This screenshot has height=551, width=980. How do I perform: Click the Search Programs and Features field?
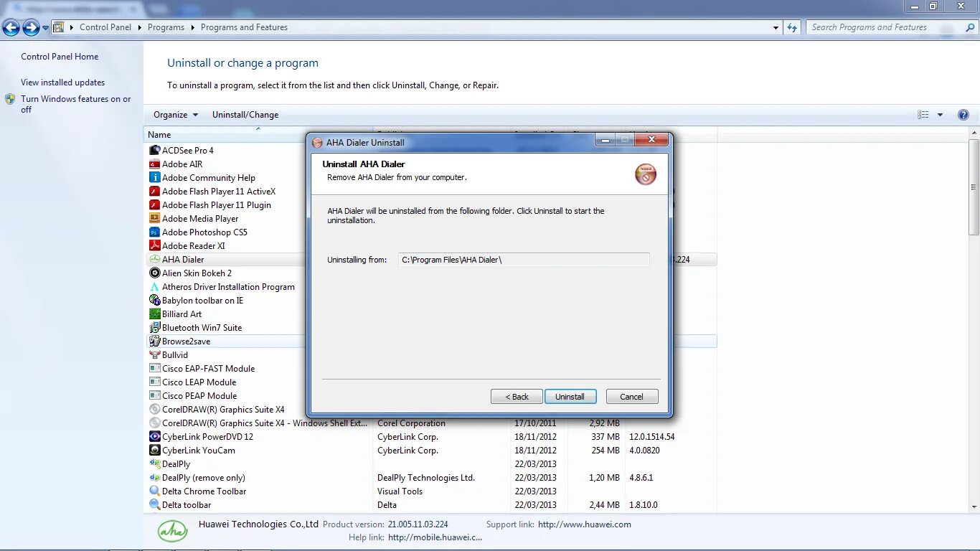tap(885, 27)
